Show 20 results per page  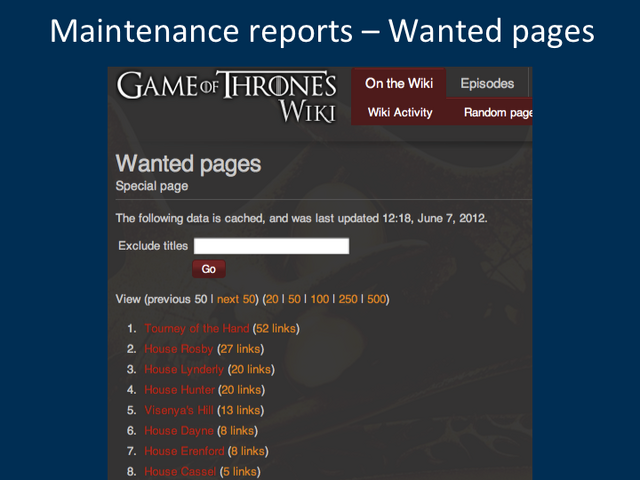[x=272, y=299]
